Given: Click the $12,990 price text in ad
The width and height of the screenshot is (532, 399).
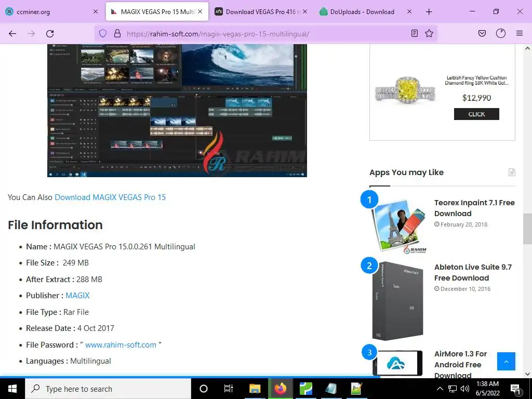Looking at the screenshot, I should 476,98.
